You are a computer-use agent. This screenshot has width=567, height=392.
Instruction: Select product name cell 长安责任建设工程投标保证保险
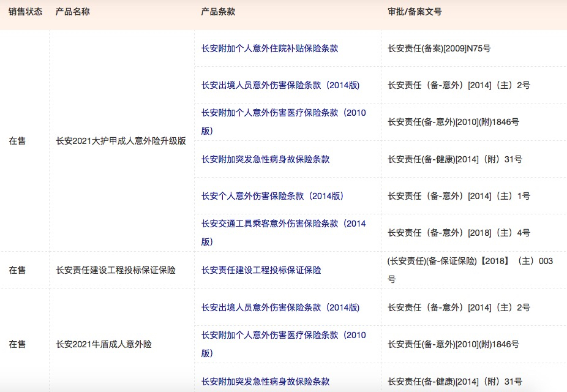(x=115, y=270)
